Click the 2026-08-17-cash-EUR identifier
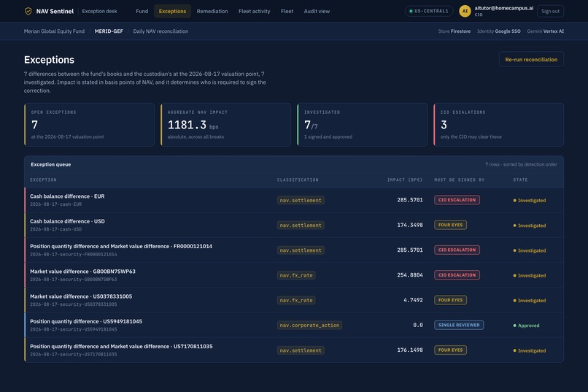This screenshot has width=588, height=392. [56, 204]
